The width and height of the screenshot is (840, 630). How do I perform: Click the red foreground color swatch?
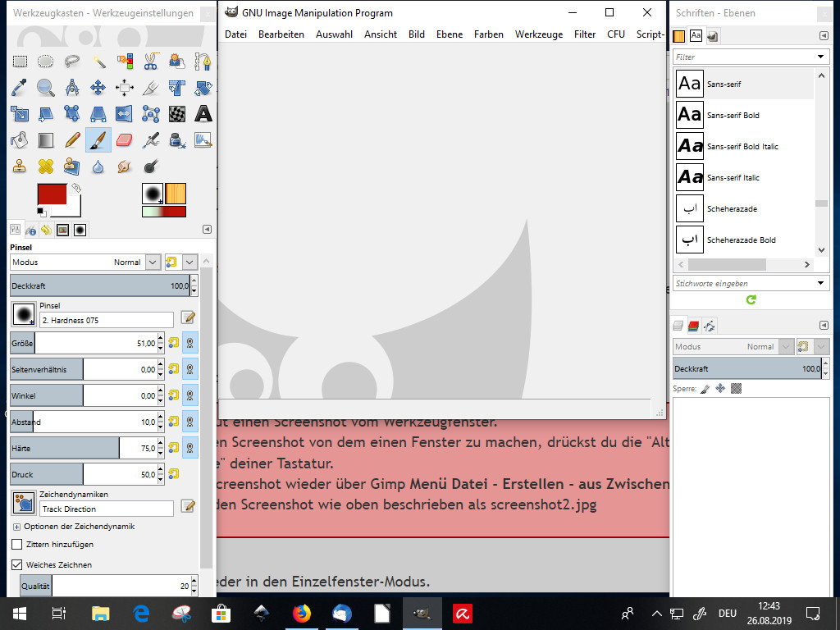(x=52, y=194)
